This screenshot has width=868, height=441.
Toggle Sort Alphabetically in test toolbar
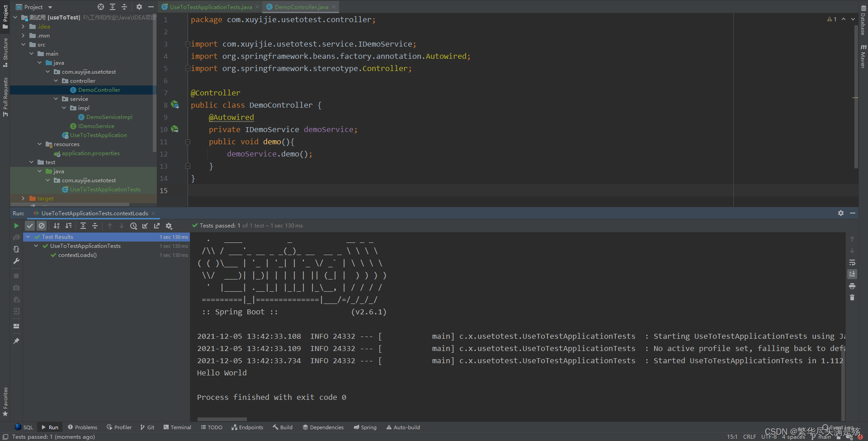pyautogui.click(x=57, y=226)
